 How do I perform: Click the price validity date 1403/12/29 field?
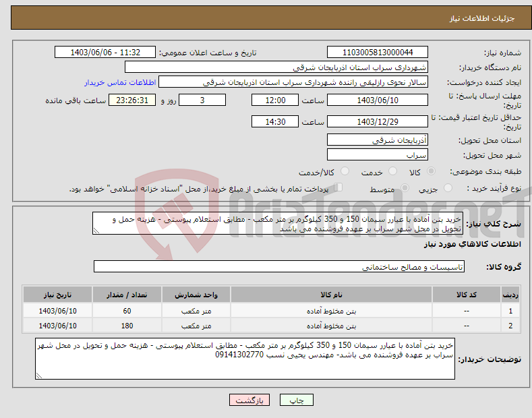[378, 121]
